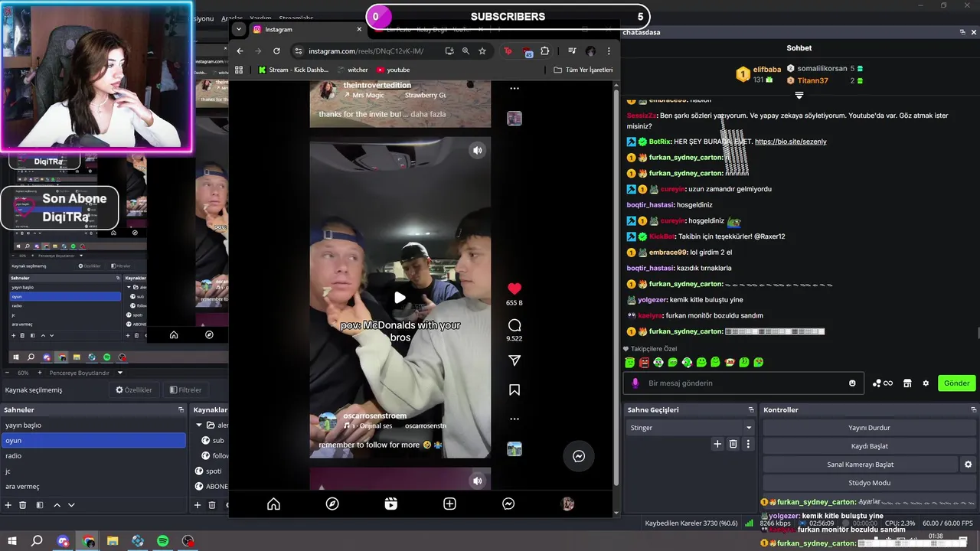Move scene up in Sahneler
The image size is (980, 551).
pyautogui.click(x=57, y=505)
